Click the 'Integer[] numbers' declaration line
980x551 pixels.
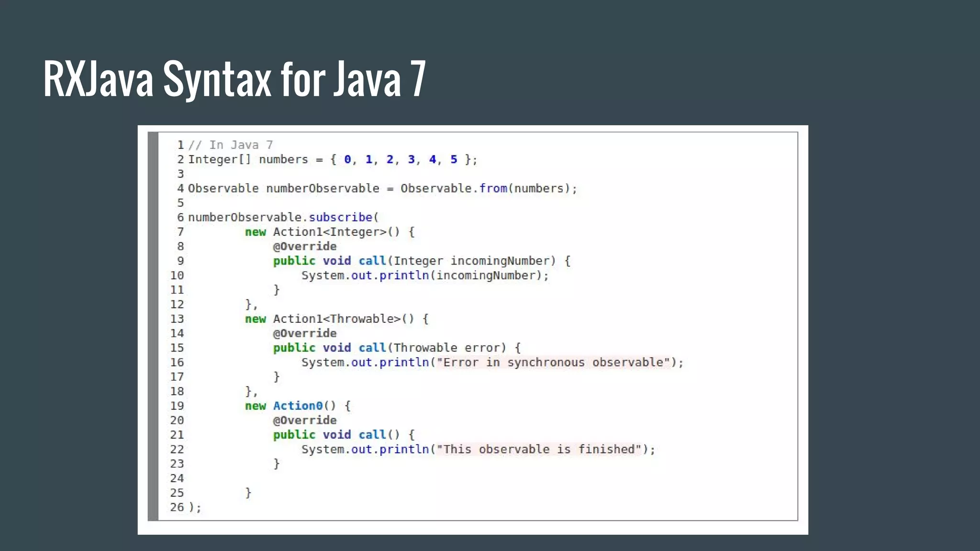[x=333, y=159]
